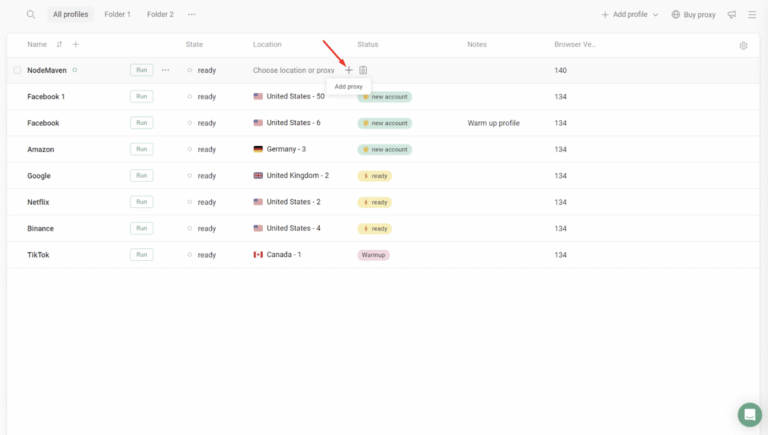This screenshot has width=768, height=435.
Task: Switch to the Folder 2 tab
Action: pos(160,15)
